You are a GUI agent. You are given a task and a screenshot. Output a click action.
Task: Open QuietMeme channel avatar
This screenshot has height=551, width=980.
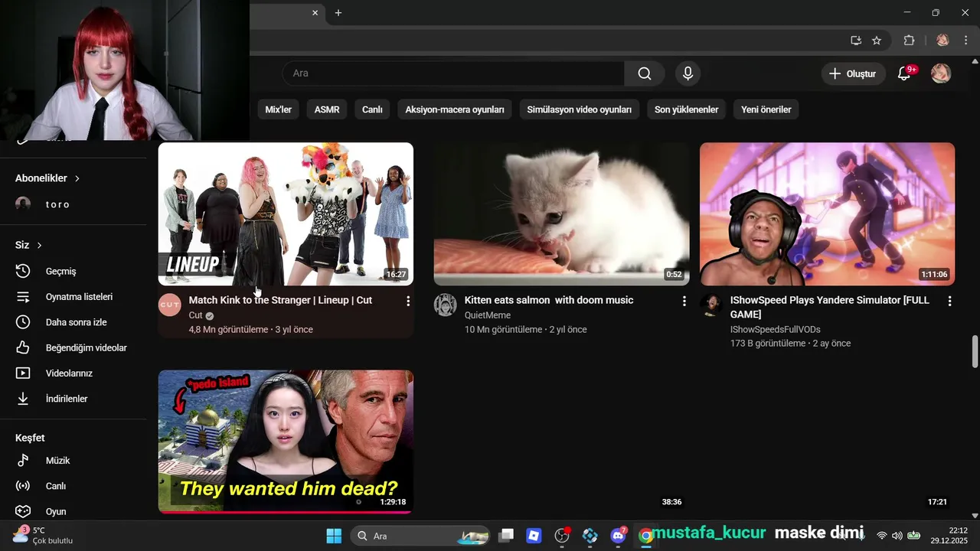click(445, 305)
